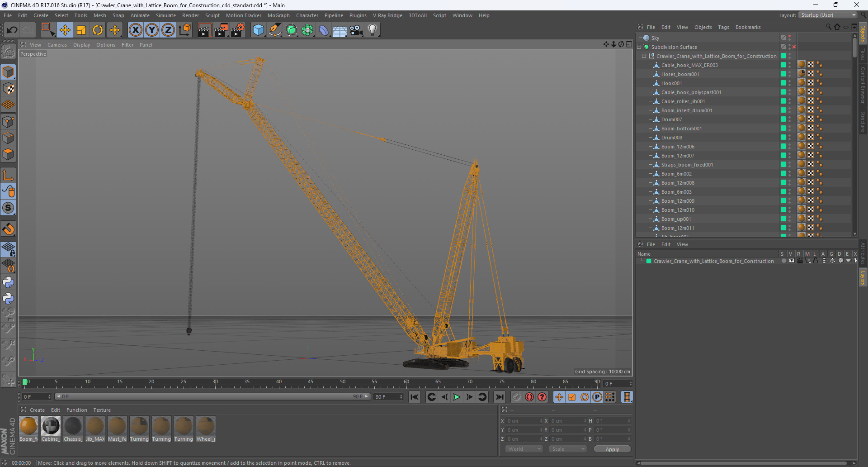Select the Drum007 object row

coord(671,119)
